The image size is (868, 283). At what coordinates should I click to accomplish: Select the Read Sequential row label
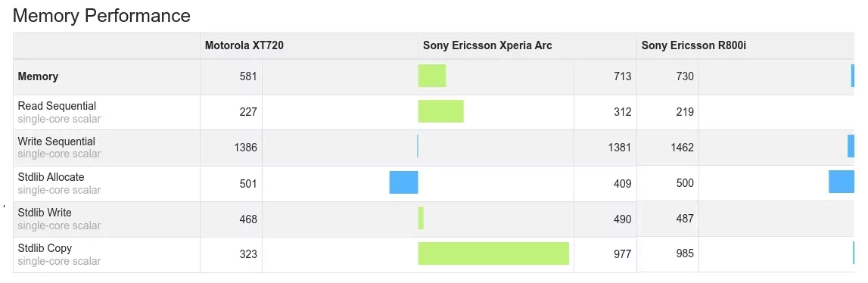57,106
